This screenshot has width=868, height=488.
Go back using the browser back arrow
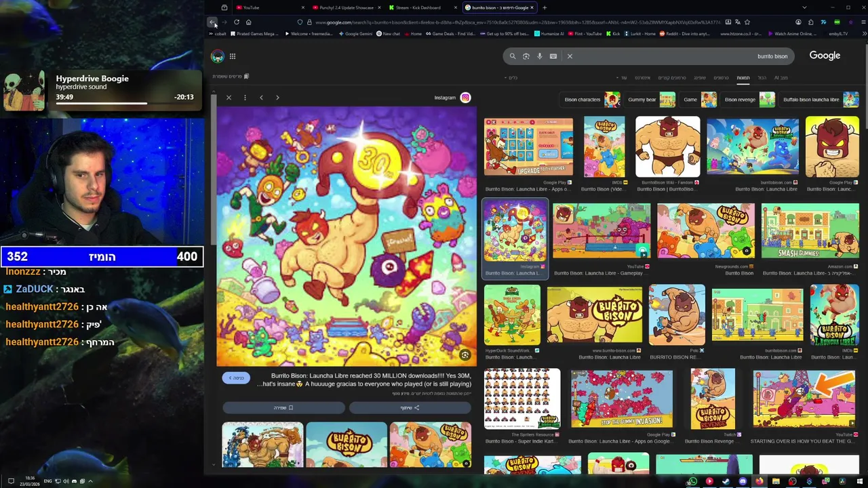(x=212, y=22)
